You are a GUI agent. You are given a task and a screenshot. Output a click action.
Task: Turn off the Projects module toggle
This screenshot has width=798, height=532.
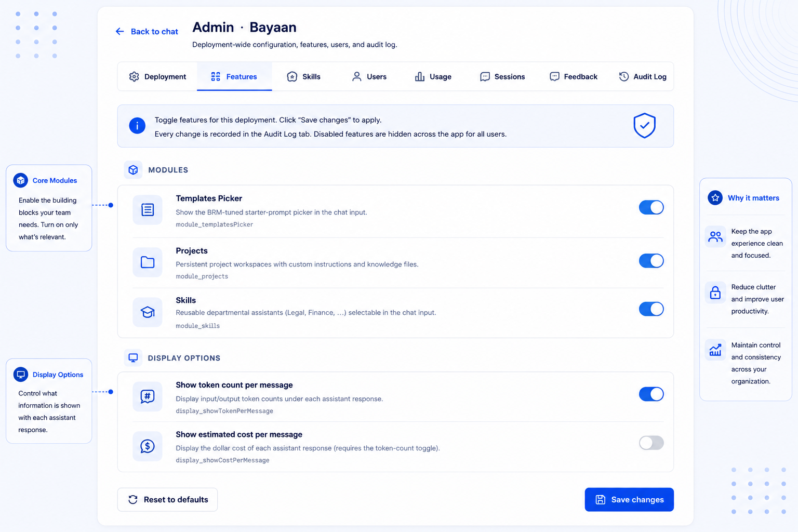(651, 261)
